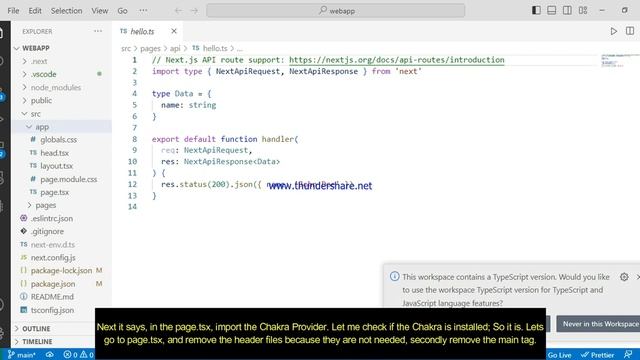The width and height of the screenshot is (640, 360).
Task: Start Go Live server from status bar
Action: pos(559,355)
